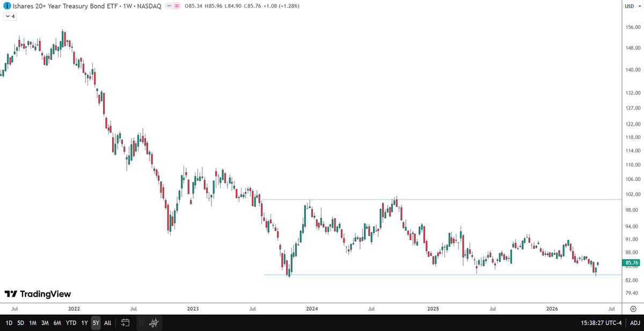Select the 5Y time range

(96, 323)
